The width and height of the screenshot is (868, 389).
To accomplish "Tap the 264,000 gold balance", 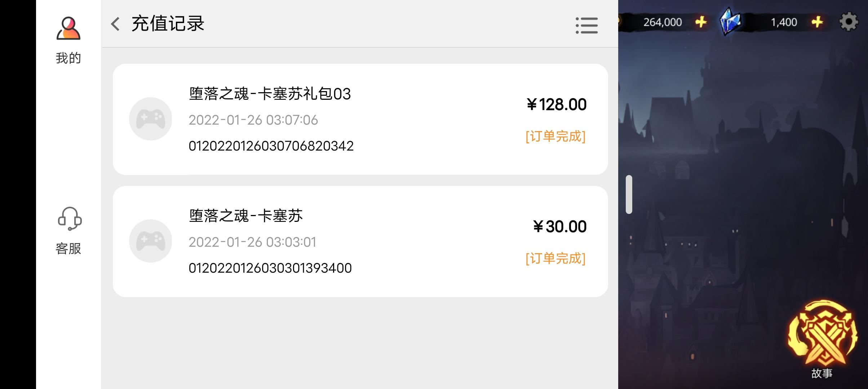I will click(663, 22).
